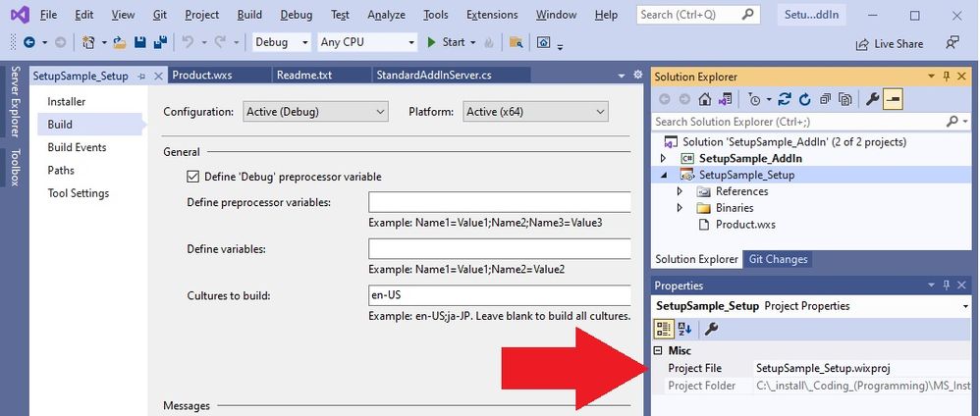Open the Toolbox side tab
The height and width of the screenshot is (416, 980).
(x=16, y=168)
